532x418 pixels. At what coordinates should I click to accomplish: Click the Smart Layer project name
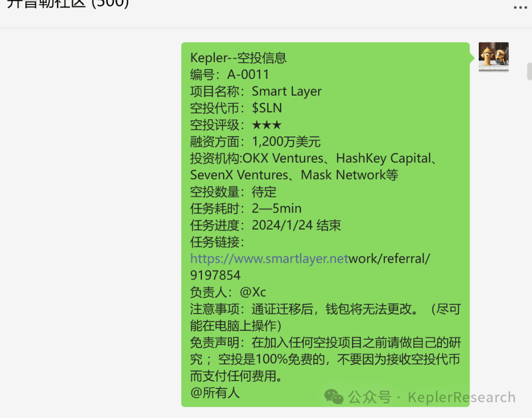pos(286,91)
